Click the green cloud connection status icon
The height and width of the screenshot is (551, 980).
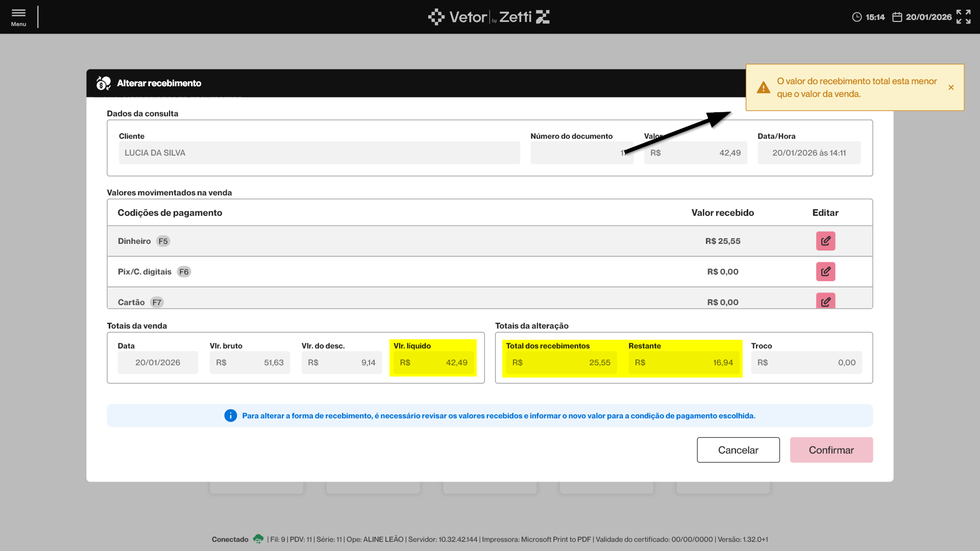coord(258,539)
